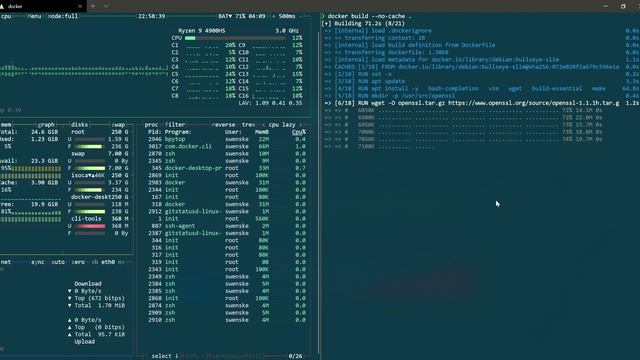This screenshot has width=640, height=360.
Task: Reset net totals with zero option
Action: tap(78, 262)
